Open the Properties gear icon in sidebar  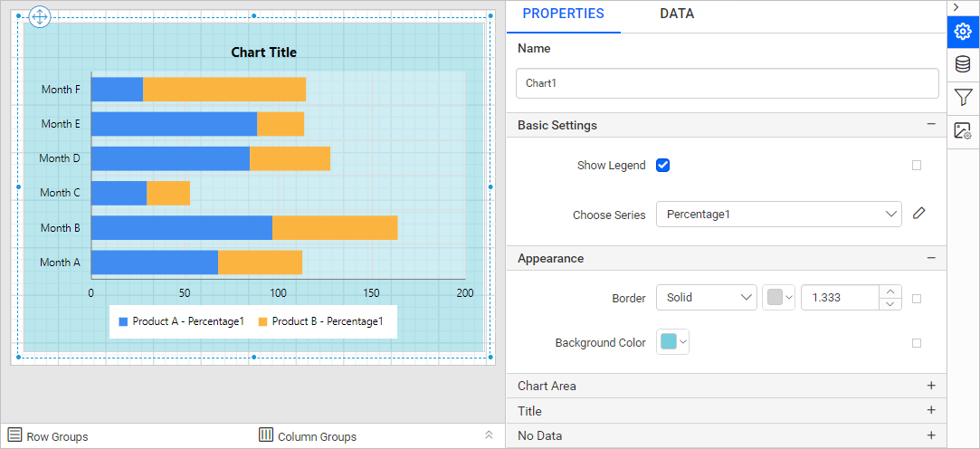click(x=963, y=33)
